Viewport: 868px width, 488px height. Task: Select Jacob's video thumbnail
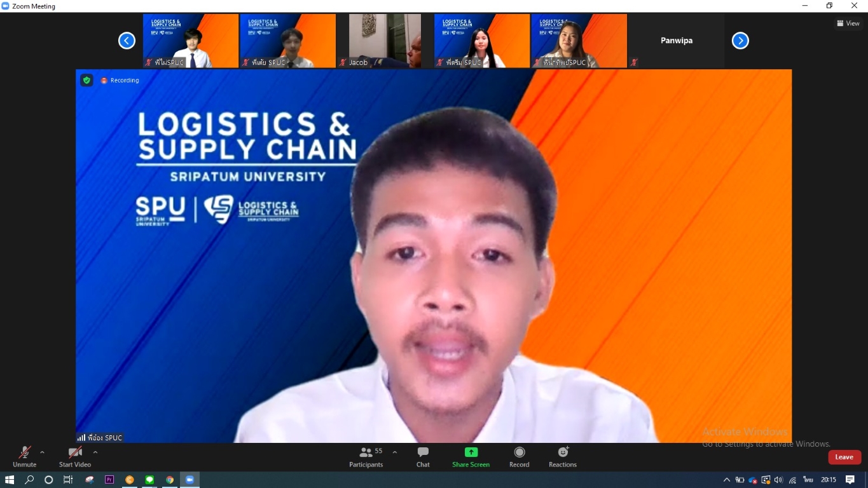(385, 41)
